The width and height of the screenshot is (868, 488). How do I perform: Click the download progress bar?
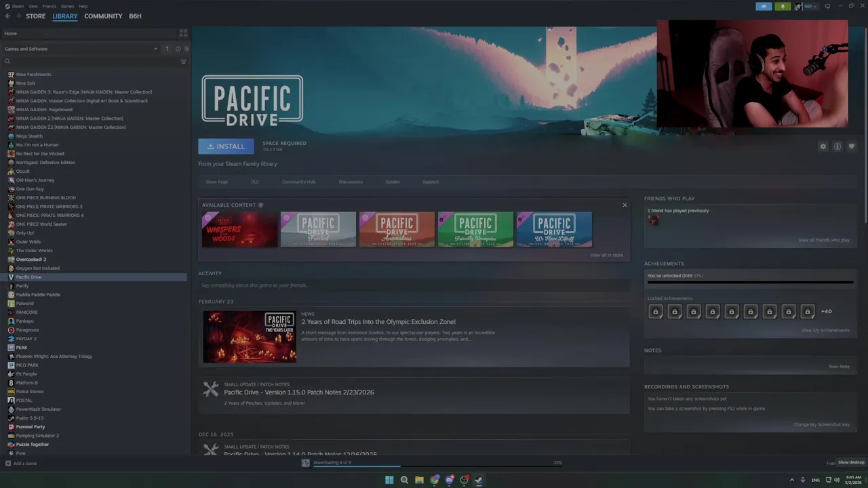[x=437, y=466]
